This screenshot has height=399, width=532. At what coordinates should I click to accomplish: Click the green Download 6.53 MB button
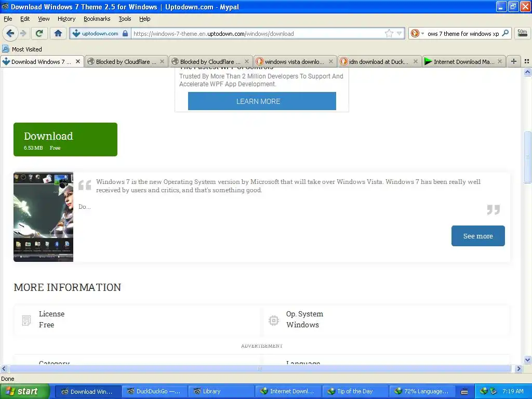tap(65, 139)
